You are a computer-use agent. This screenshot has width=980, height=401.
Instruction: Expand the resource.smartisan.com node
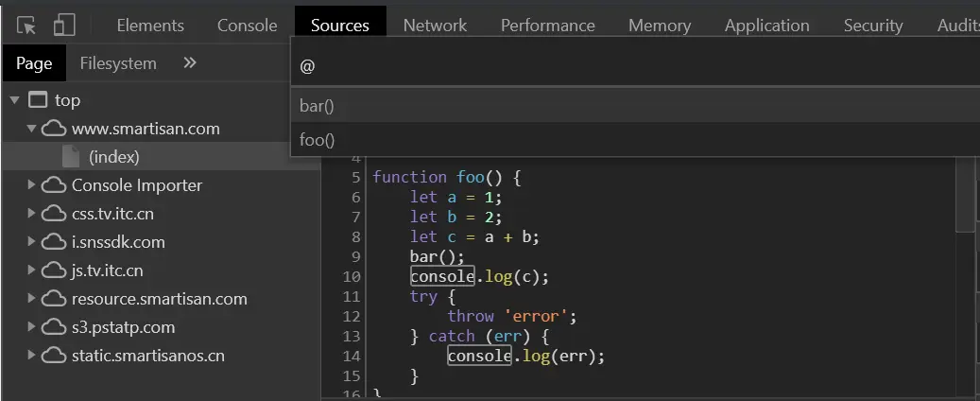pos(31,299)
